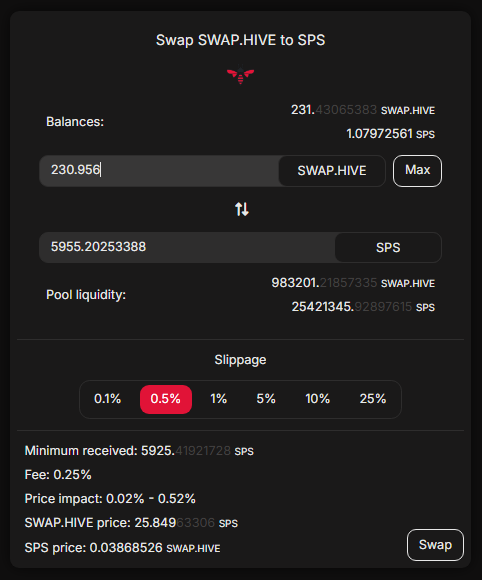The height and width of the screenshot is (580, 482).
Task: Focus the 230.956 amount input field
Action: (x=159, y=171)
